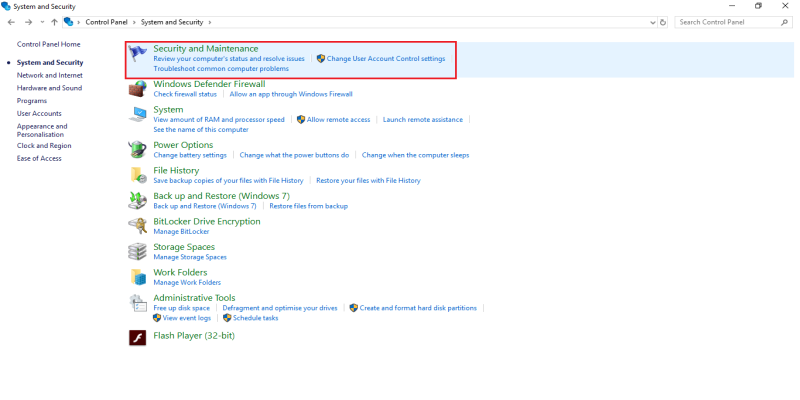Click the Control Panel icon in address bar
This screenshot has width=800, height=400.
point(68,22)
